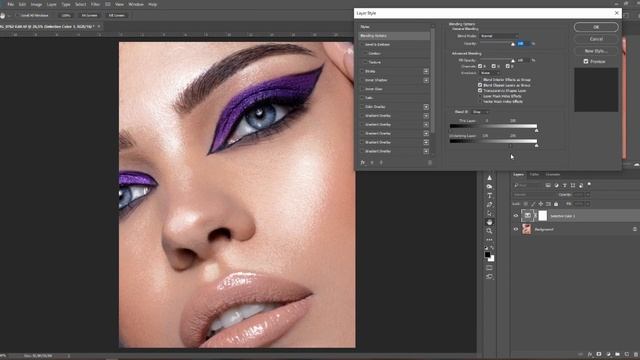Open Layers panel Opacity dropdown arrow
This screenshot has height=360, width=640.
coord(588,195)
